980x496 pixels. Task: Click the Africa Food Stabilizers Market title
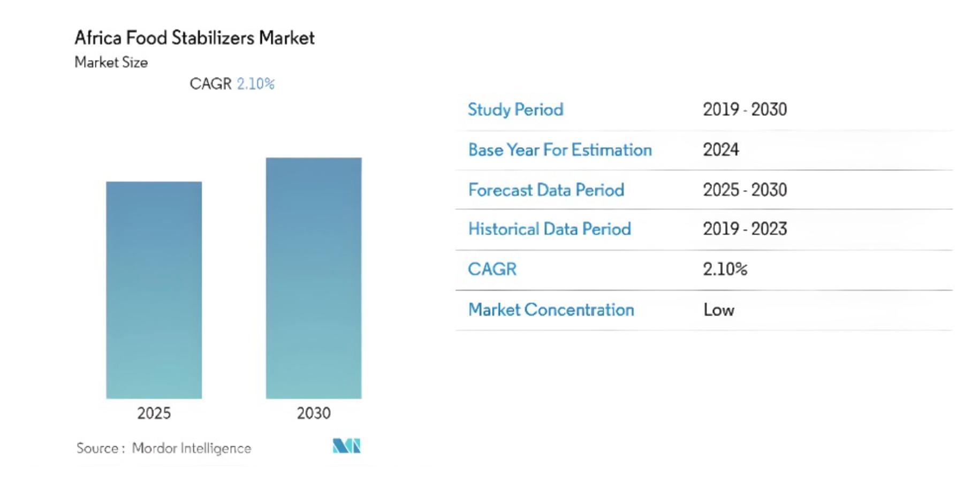[x=194, y=37]
